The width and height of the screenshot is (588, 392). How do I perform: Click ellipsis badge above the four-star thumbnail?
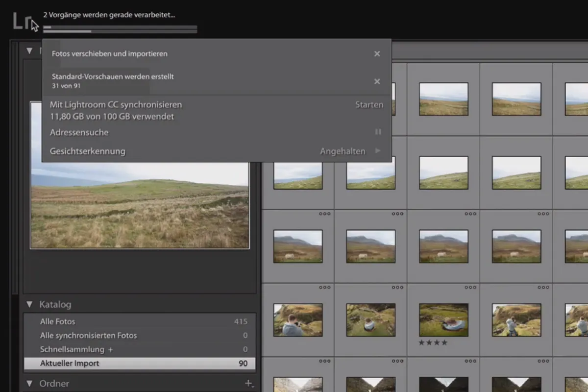click(470, 287)
